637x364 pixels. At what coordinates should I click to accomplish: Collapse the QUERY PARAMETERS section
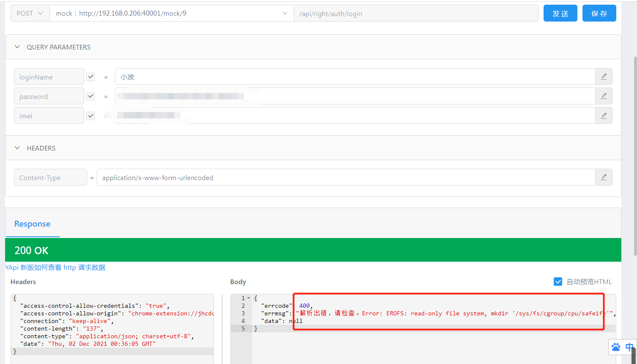pyautogui.click(x=17, y=47)
